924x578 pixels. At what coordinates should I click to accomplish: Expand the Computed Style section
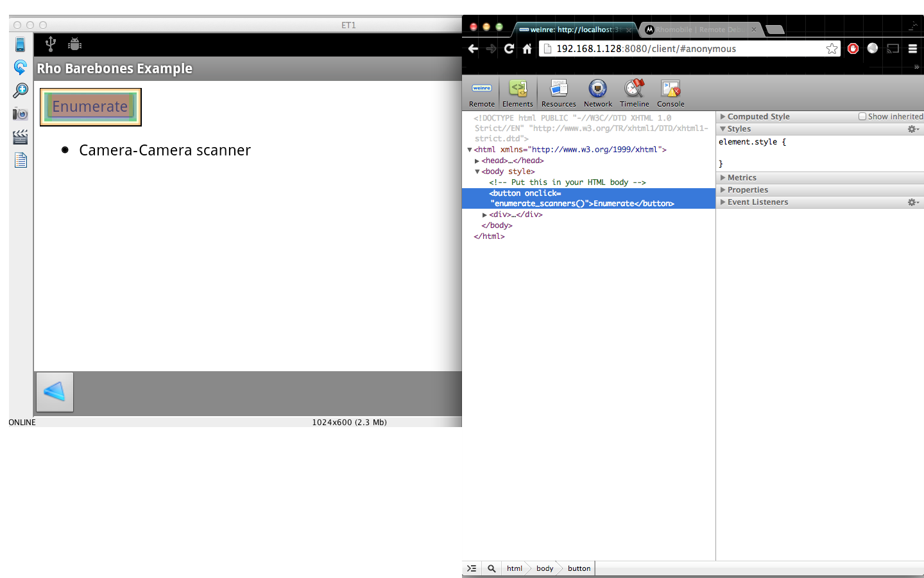tap(758, 117)
